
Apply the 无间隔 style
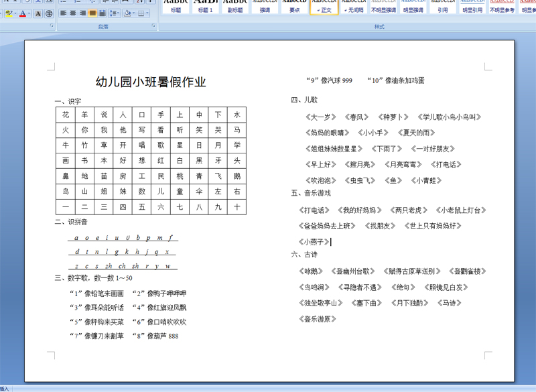354,6
